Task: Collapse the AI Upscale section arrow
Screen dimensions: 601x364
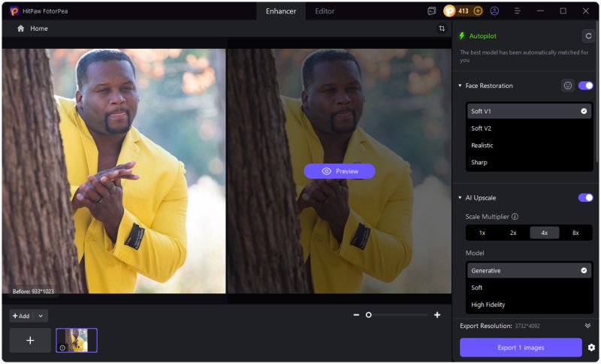Action: coord(460,198)
